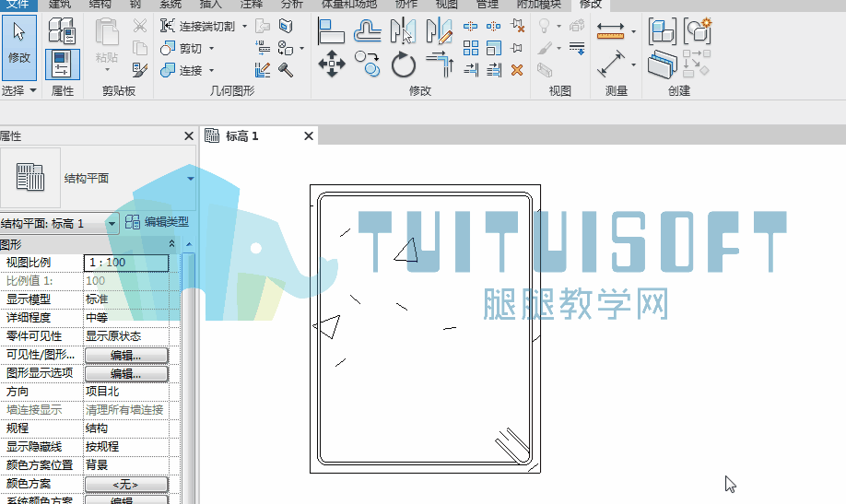This screenshot has width=846, height=504.
Task: Click the Measure Between Two References ruler
Action: coord(611,30)
